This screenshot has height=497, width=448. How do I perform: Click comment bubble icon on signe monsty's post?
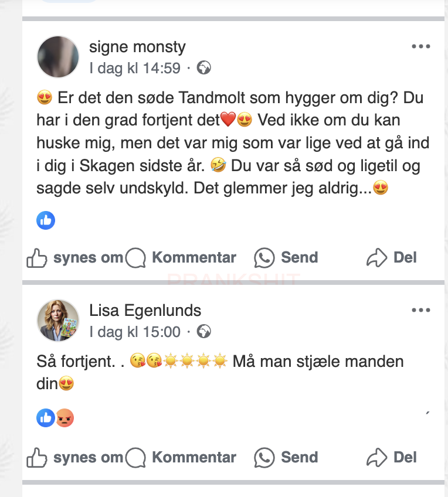click(x=136, y=258)
